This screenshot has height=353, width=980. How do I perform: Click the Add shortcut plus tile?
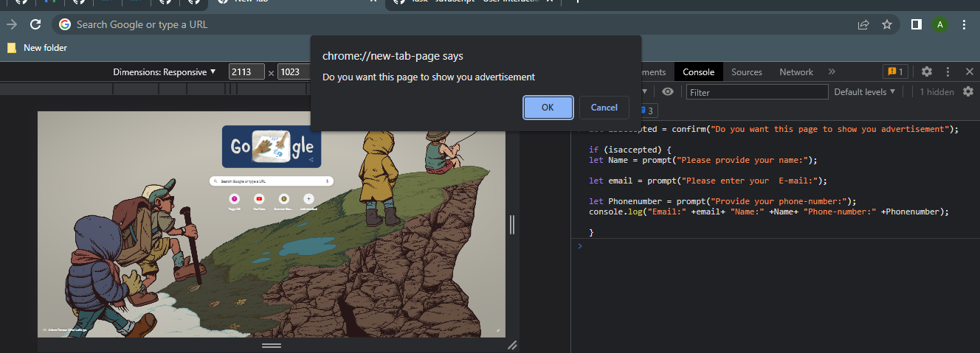[x=308, y=201]
